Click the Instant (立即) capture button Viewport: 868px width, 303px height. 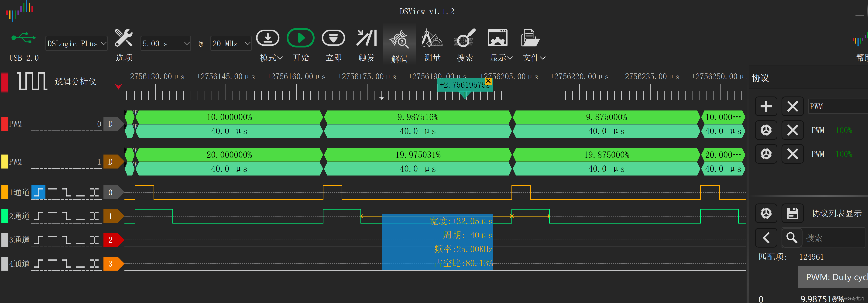(x=333, y=38)
